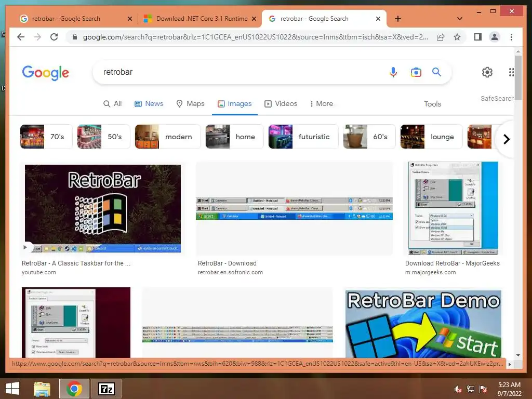Click the scrollbar down arrow
532x399 pixels.
(518, 355)
